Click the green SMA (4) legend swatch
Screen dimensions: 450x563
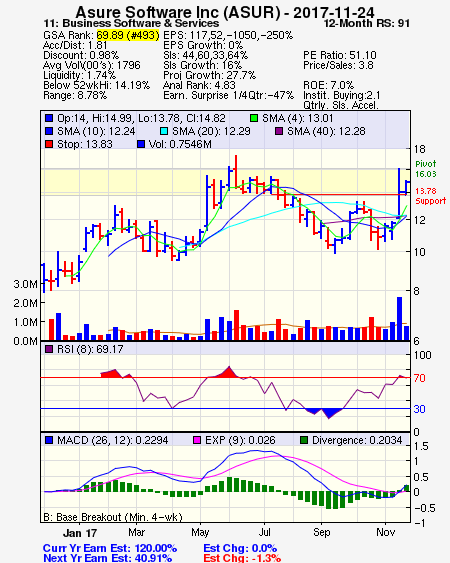(254, 118)
